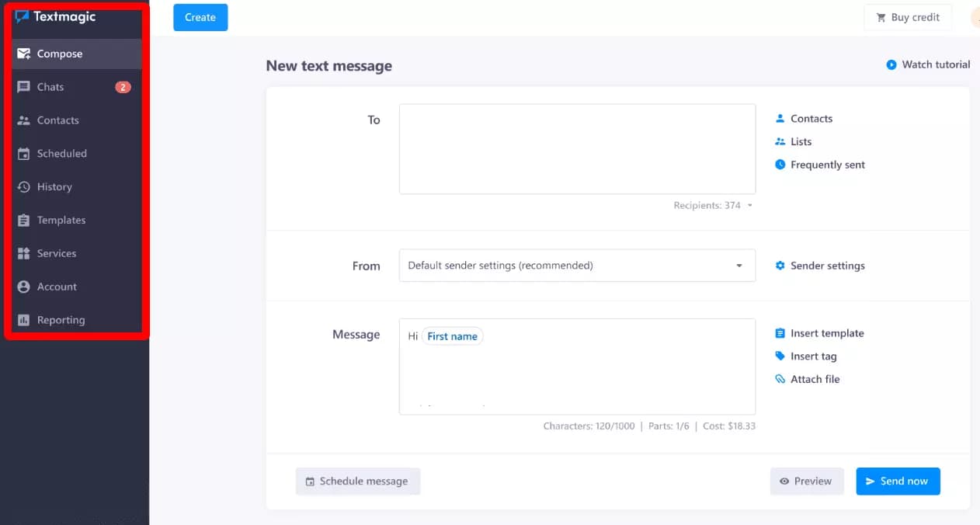Click the Frequently sent link
The width and height of the screenshot is (980, 525).
(828, 165)
